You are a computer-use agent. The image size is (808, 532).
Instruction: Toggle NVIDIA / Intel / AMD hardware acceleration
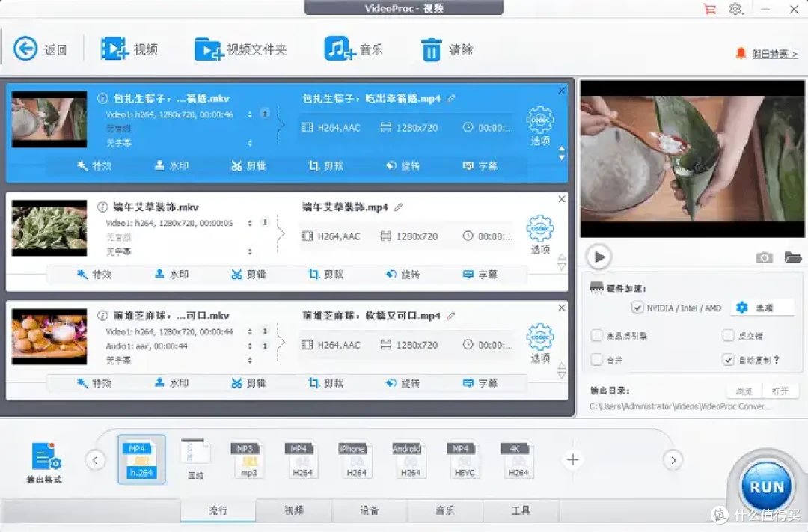click(x=637, y=308)
